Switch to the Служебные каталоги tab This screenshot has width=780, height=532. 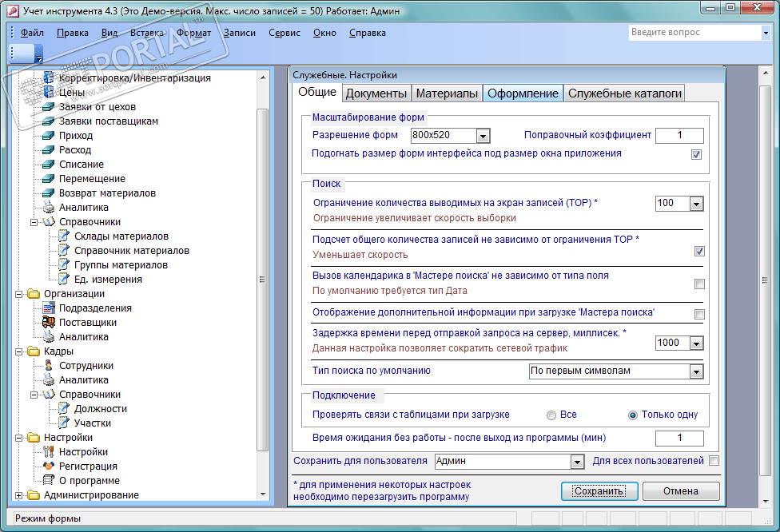tap(625, 93)
